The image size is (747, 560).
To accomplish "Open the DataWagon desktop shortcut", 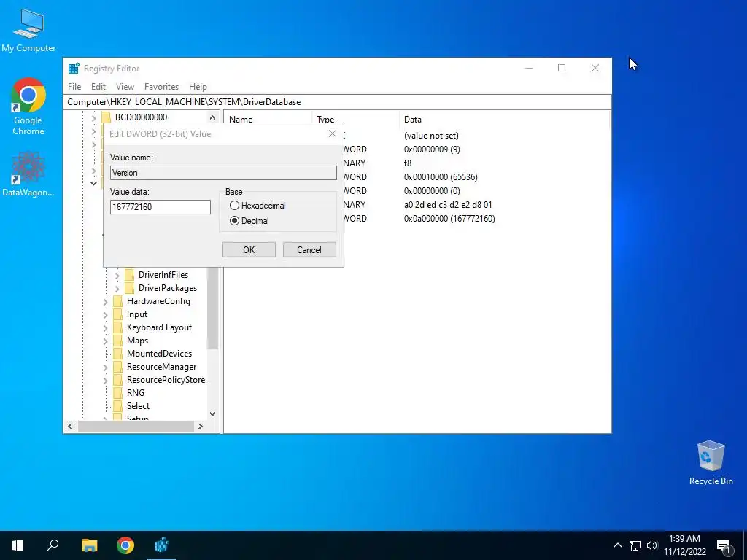I will click(x=28, y=174).
